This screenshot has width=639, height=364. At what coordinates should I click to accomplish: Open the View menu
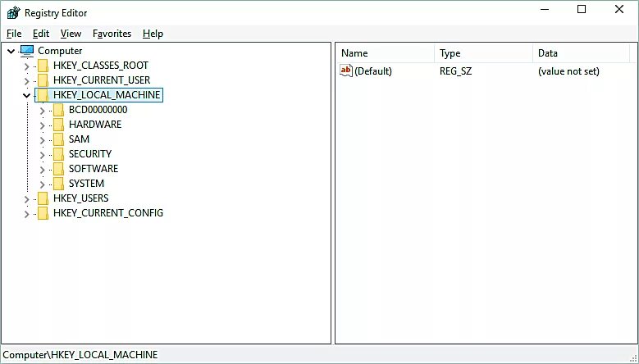click(x=71, y=34)
